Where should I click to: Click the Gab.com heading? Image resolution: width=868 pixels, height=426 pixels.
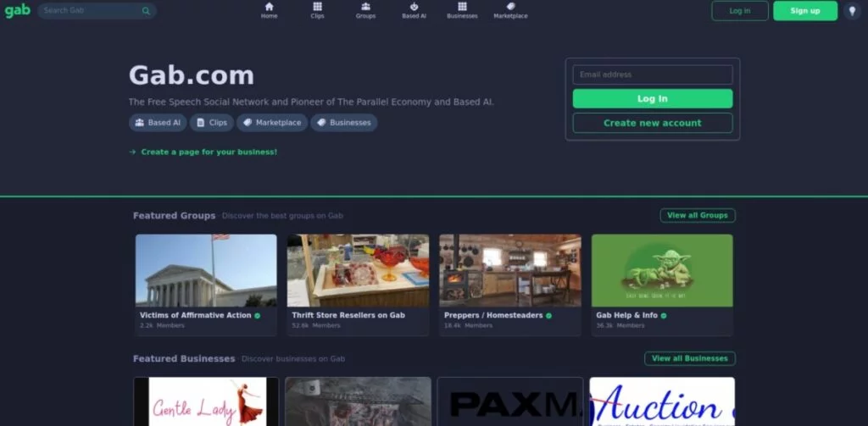[192, 75]
